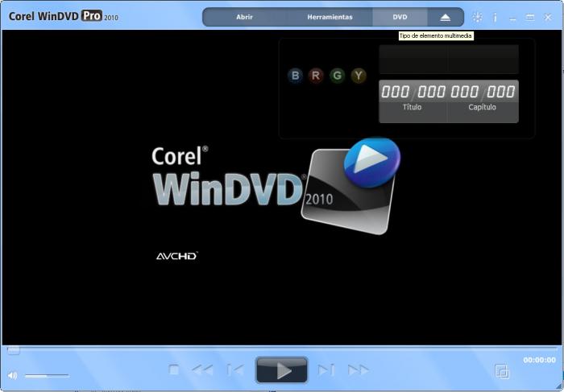
Task: Skip to next chapter
Action: (326, 369)
